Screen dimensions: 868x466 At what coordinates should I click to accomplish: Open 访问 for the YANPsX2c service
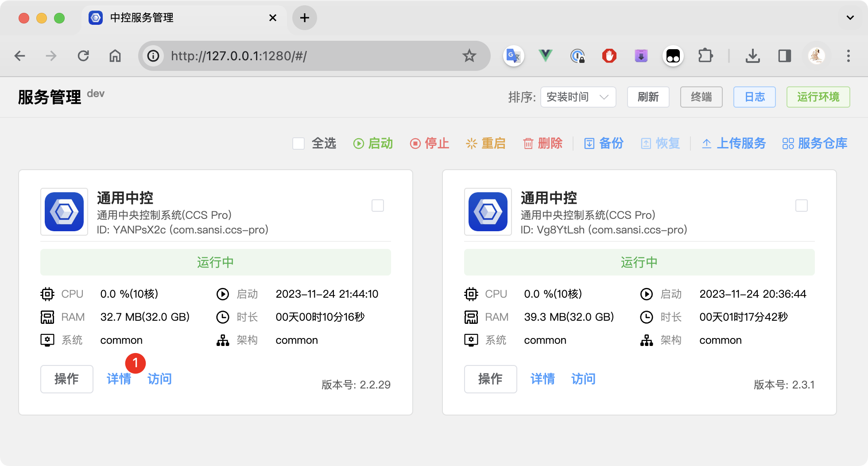159,379
